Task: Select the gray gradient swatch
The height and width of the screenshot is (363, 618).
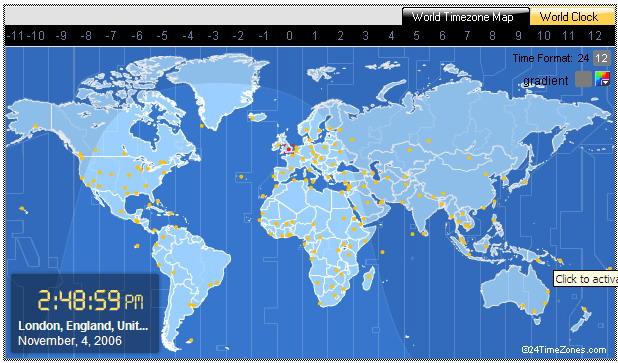Action: click(x=583, y=79)
